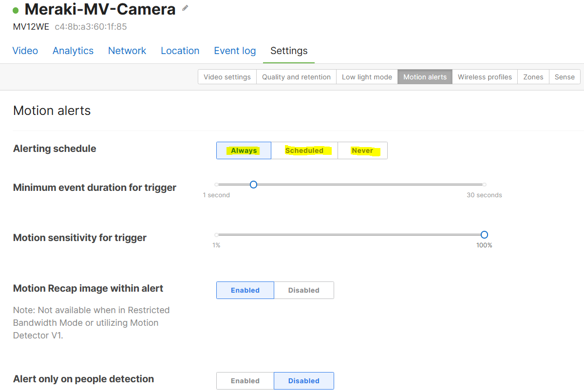Click the Meraki-MV-Camera device name

pyautogui.click(x=100, y=9)
